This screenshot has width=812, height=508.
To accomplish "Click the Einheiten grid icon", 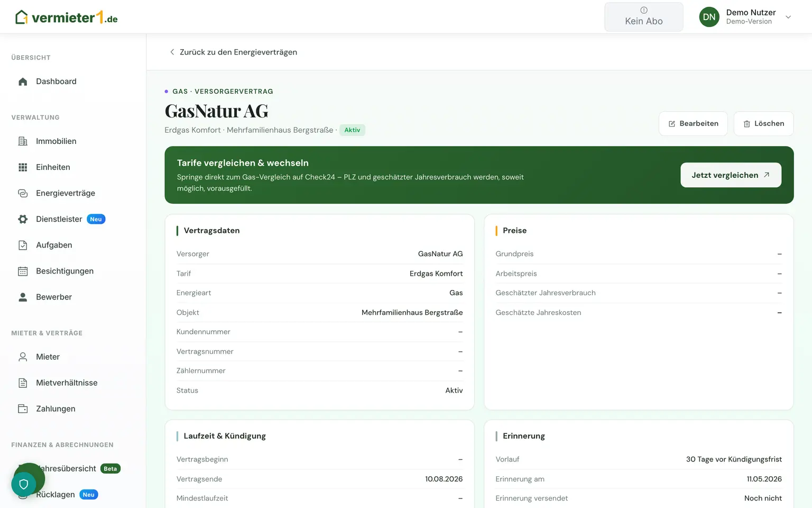I will point(23,167).
